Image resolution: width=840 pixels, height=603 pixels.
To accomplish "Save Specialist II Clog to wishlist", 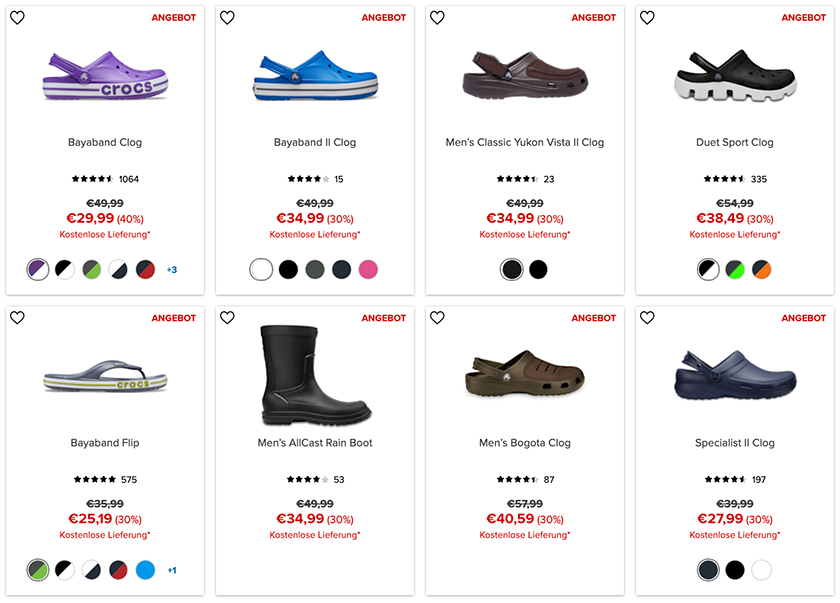I will click(x=647, y=318).
